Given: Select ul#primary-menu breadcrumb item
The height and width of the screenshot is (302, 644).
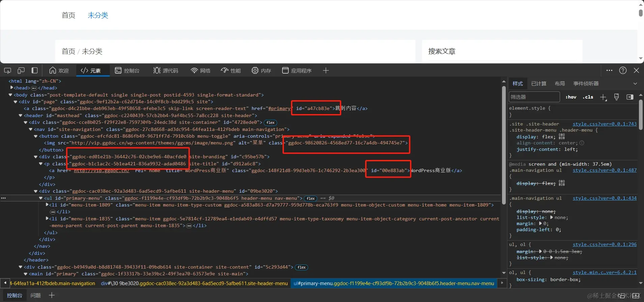Looking at the screenshot, I should (x=394, y=283).
